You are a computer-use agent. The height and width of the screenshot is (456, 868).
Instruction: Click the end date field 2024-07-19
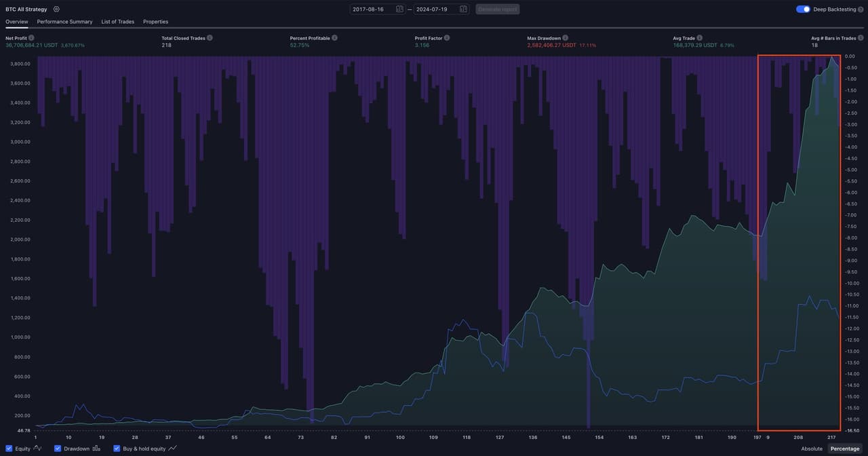(441, 9)
